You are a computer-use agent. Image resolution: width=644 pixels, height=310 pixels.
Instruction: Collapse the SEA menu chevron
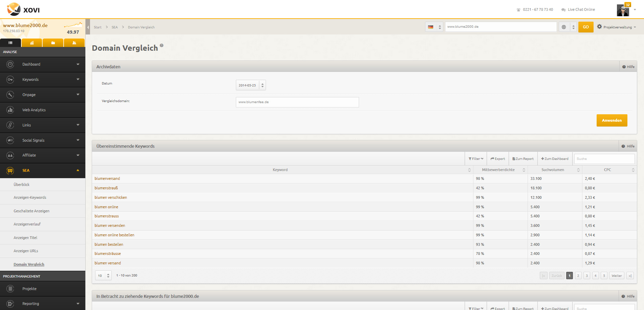pos(78,170)
